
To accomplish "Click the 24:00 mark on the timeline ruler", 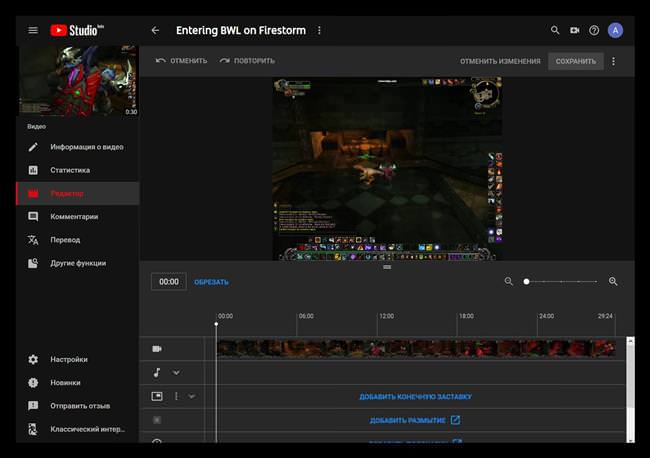I will pyautogui.click(x=546, y=316).
